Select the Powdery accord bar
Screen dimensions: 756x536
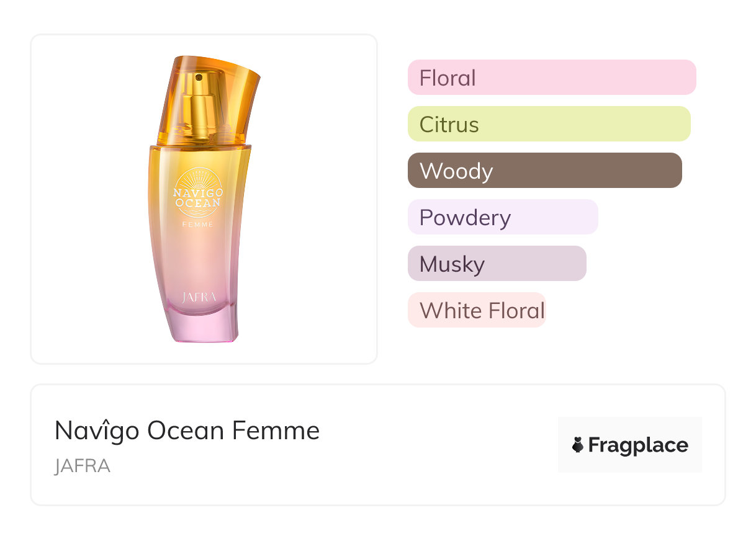[502, 217]
